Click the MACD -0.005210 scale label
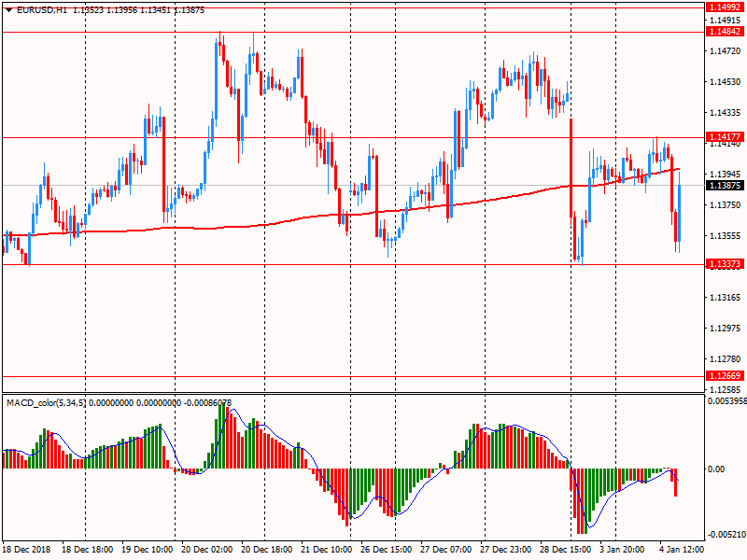747x560 pixels. [x=726, y=535]
